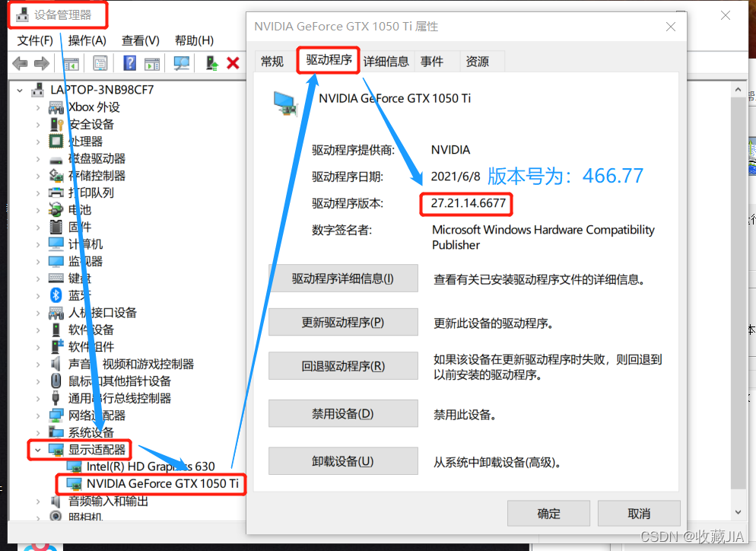Image resolution: width=756 pixels, height=551 pixels.
Task: Click the blue question mark Help toolbar icon
Action: click(x=130, y=63)
